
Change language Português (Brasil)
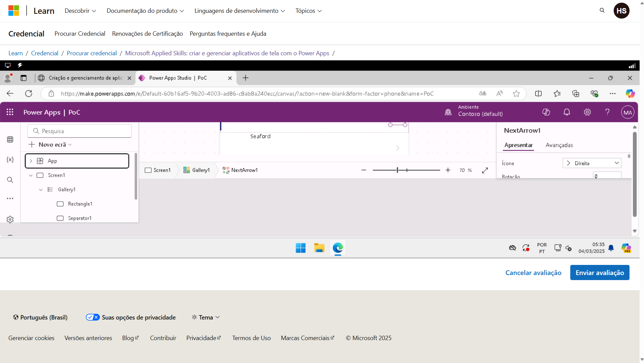[x=40, y=317]
